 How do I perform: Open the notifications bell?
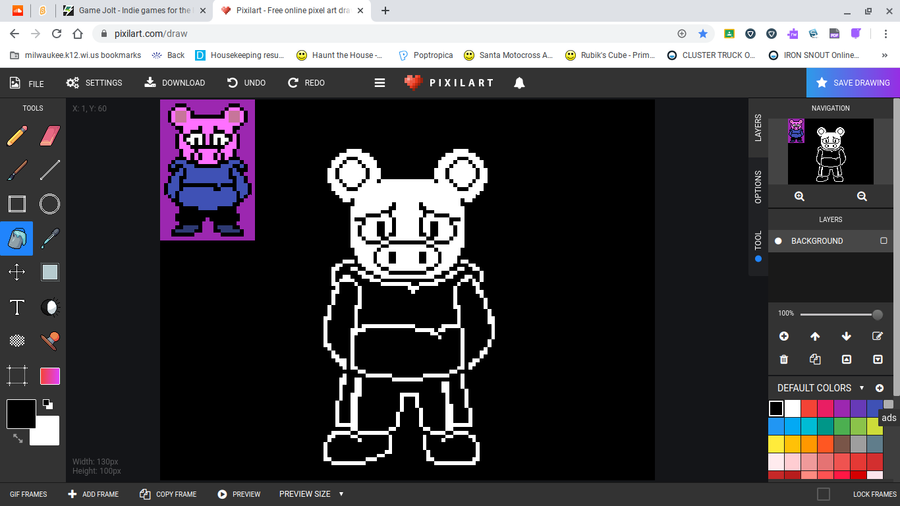tap(519, 83)
